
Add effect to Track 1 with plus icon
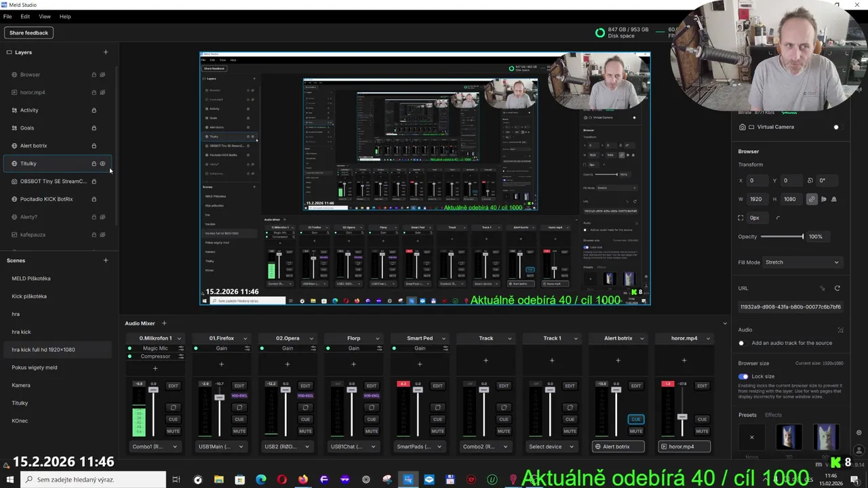pos(552,361)
